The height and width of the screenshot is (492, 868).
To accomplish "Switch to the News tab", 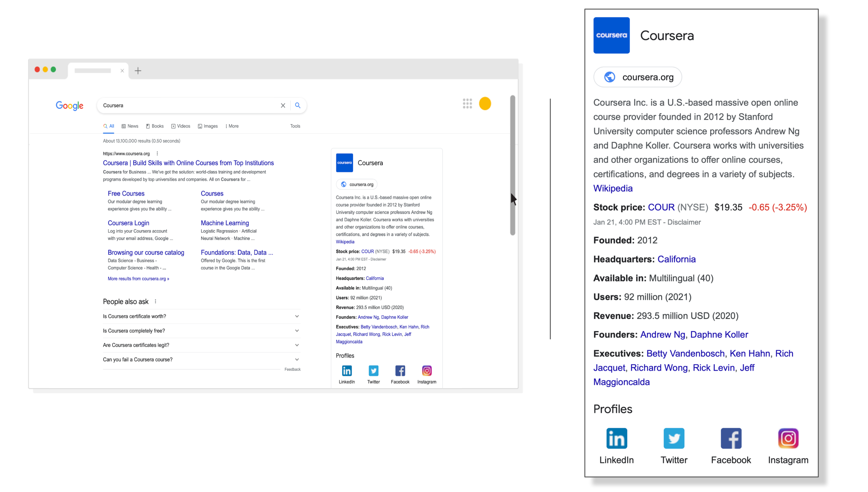I will (130, 126).
